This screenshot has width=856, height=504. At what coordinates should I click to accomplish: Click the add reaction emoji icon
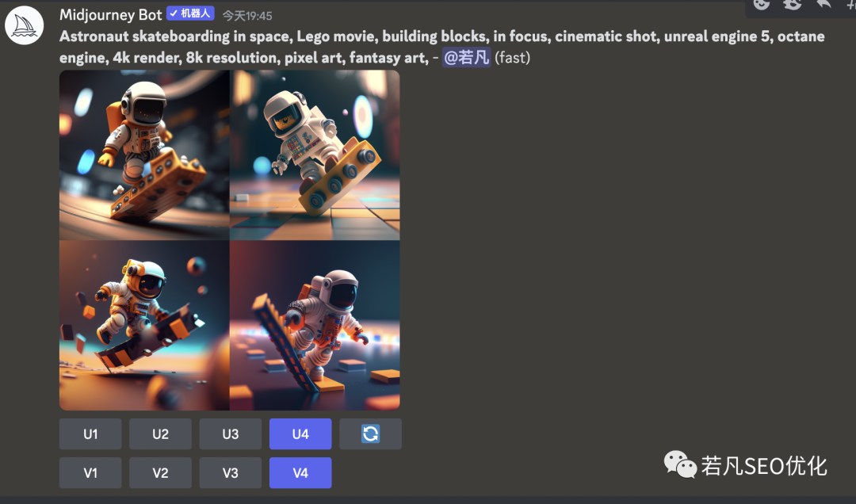coord(762,4)
